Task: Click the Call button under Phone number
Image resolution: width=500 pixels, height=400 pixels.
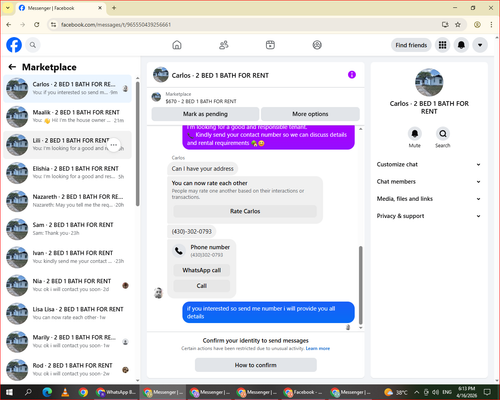Action: [x=202, y=286]
